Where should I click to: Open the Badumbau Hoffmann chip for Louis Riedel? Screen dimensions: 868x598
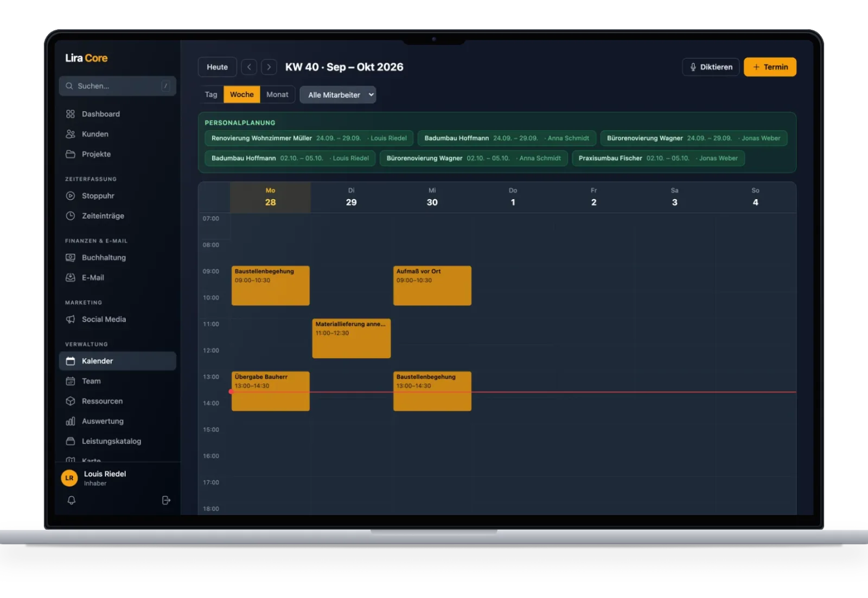click(x=290, y=158)
